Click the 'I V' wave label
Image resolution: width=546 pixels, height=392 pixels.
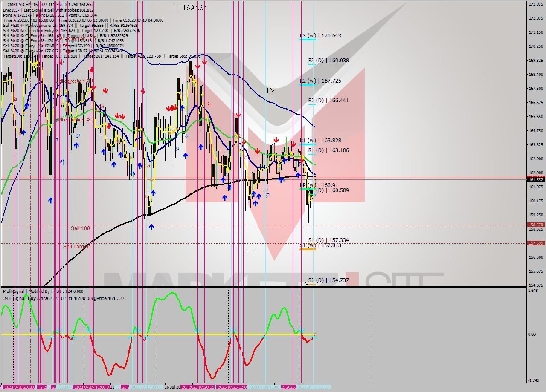tap(271, 90)
